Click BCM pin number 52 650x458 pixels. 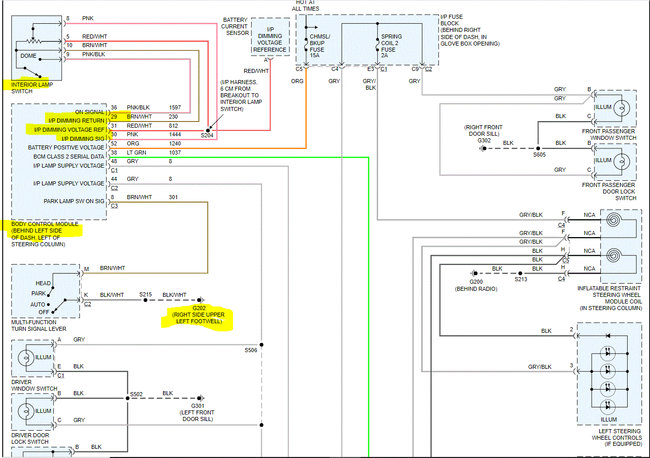click(114, 143)
